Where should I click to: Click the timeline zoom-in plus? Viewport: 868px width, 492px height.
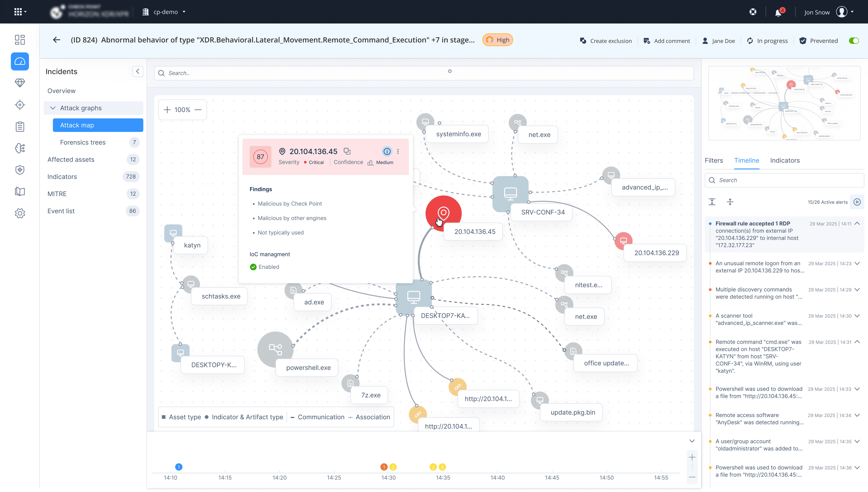(692, 457)
